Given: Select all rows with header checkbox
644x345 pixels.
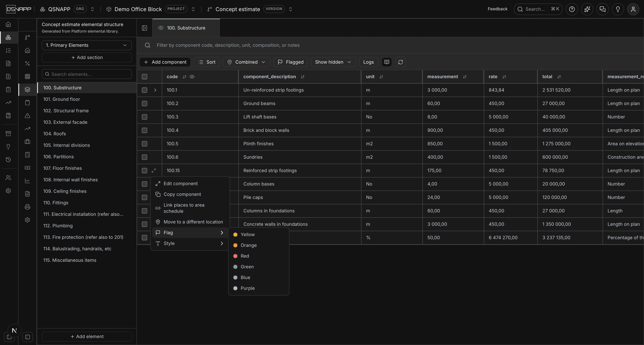Looking at the screenshot, I should pos(145,77).
